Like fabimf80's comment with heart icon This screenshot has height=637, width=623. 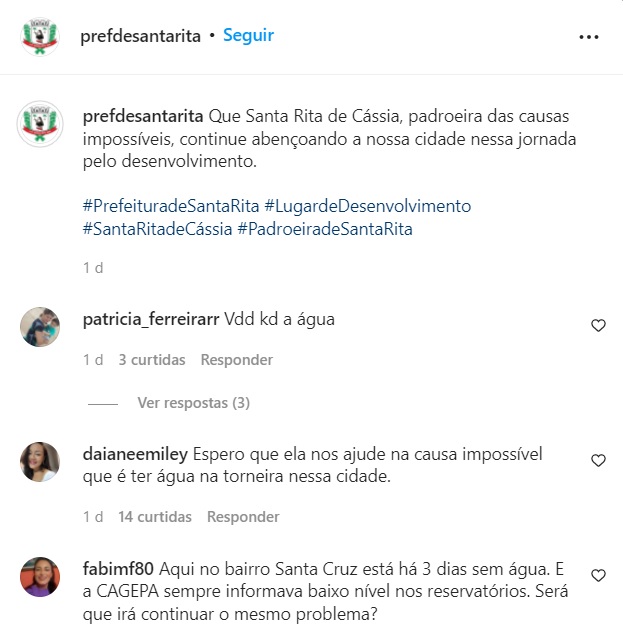[598, 575]
